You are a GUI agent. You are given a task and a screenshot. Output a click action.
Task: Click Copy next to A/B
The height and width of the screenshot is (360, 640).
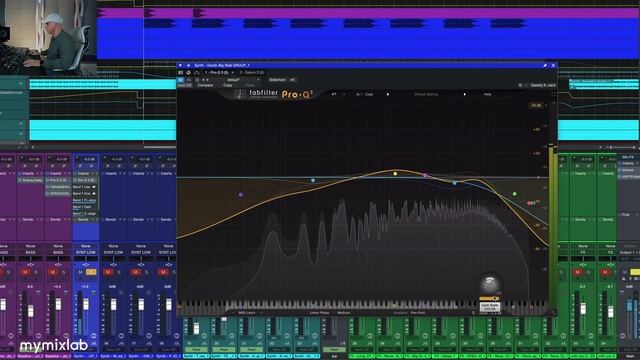(369, 94)
